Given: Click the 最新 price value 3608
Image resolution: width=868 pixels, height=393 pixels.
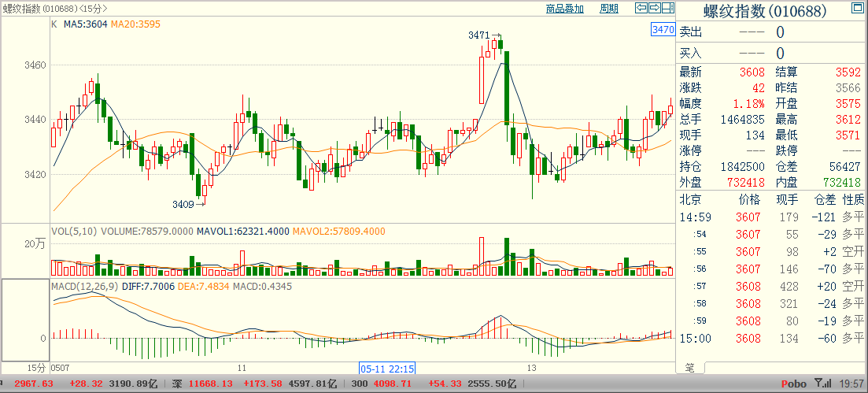Looking at the screenshot, I should pyautogui.click(x=752, y=72).
